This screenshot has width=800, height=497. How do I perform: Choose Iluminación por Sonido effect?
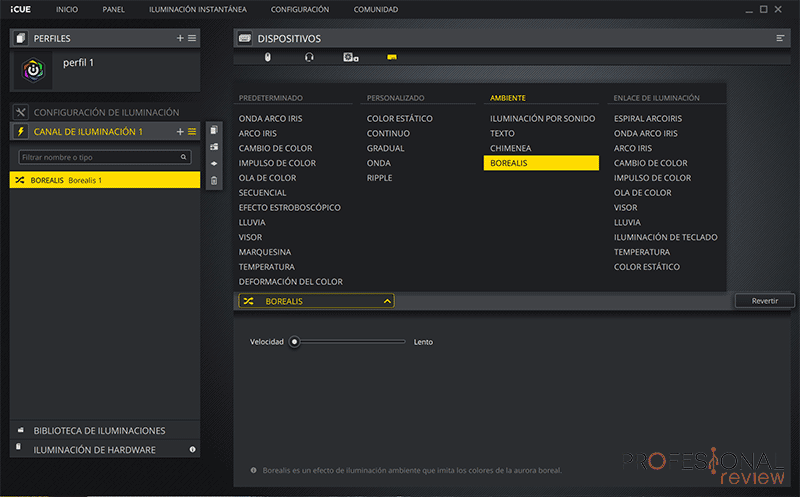tap(542, 118)
